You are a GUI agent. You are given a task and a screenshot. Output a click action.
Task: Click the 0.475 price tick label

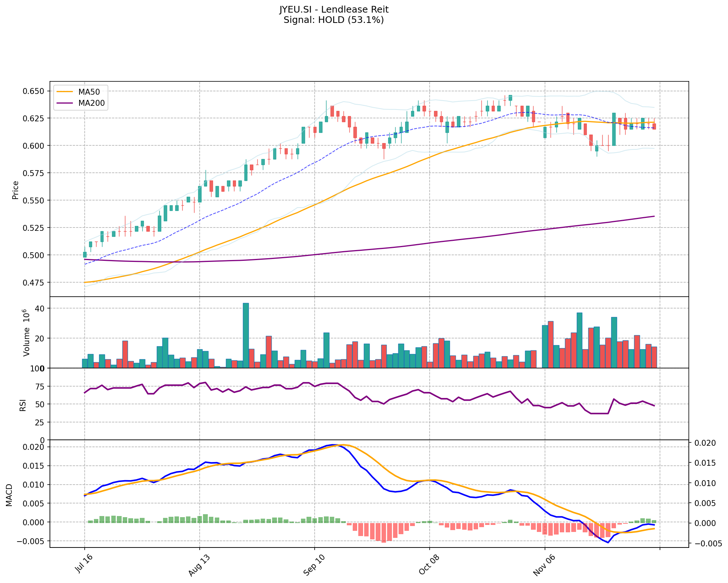point(34,282)
